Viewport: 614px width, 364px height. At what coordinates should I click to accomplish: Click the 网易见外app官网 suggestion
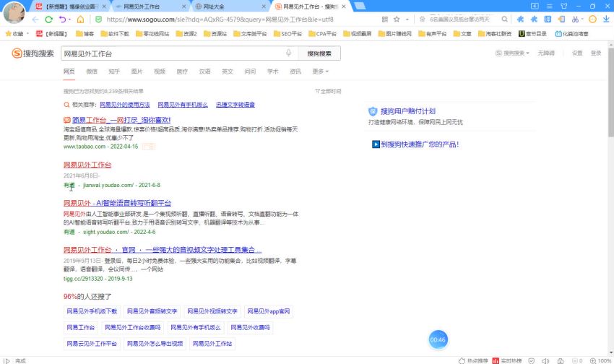pos(269,311)
